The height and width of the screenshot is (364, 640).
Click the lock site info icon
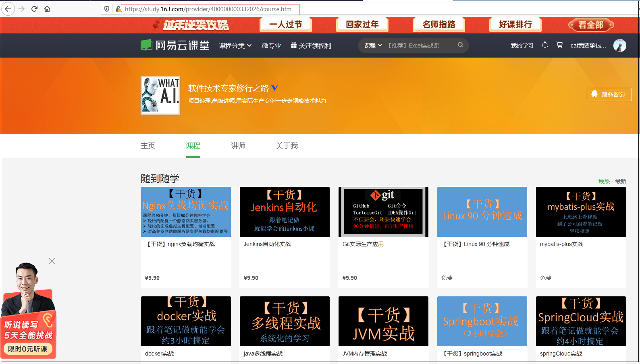(118, 9)
